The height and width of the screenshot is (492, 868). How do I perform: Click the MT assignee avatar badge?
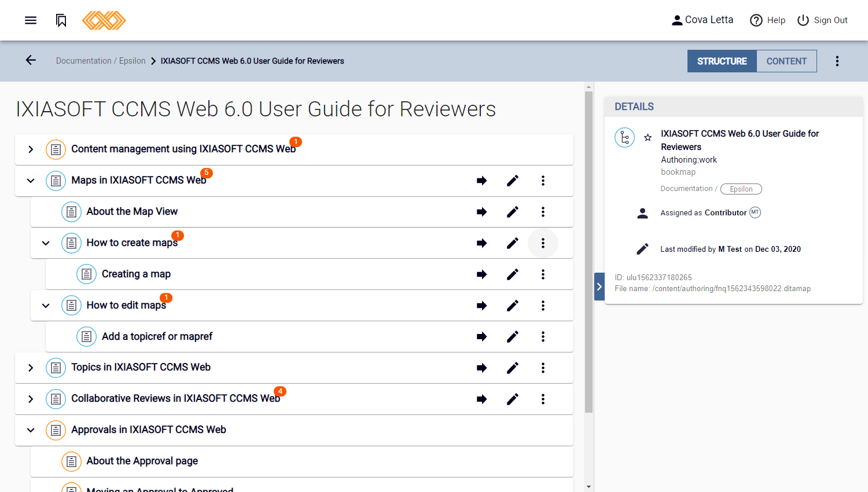(755, 212)
